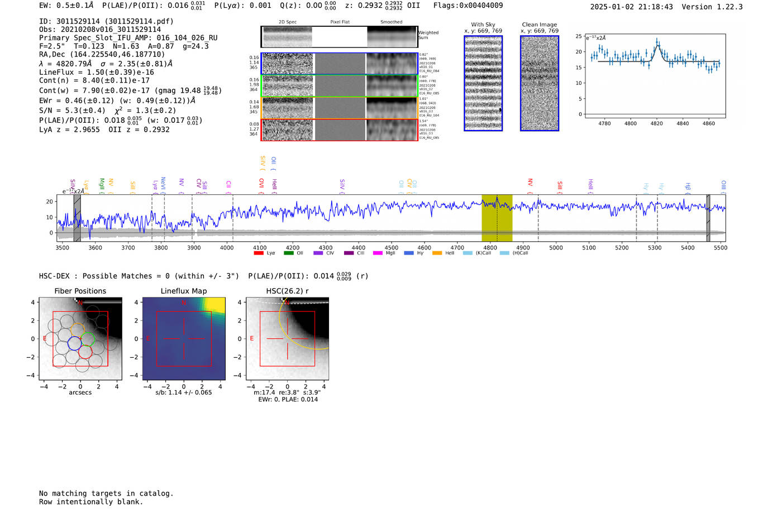Screen dimensions: 782x532
Task: Click the red-bordered 2D Spec fiber cutout
Action: 288,130
